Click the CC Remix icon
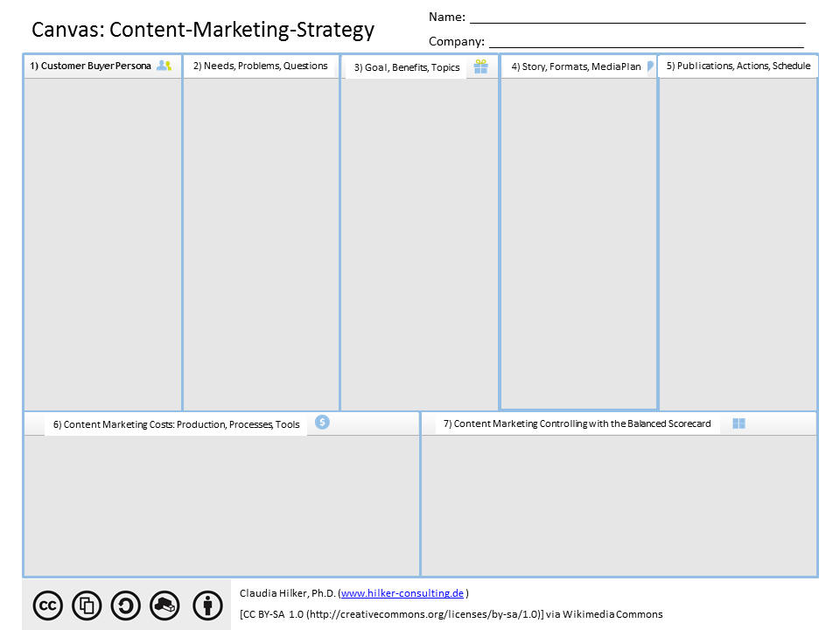Screen dimensions: 840x630 [x=164, y=605]
